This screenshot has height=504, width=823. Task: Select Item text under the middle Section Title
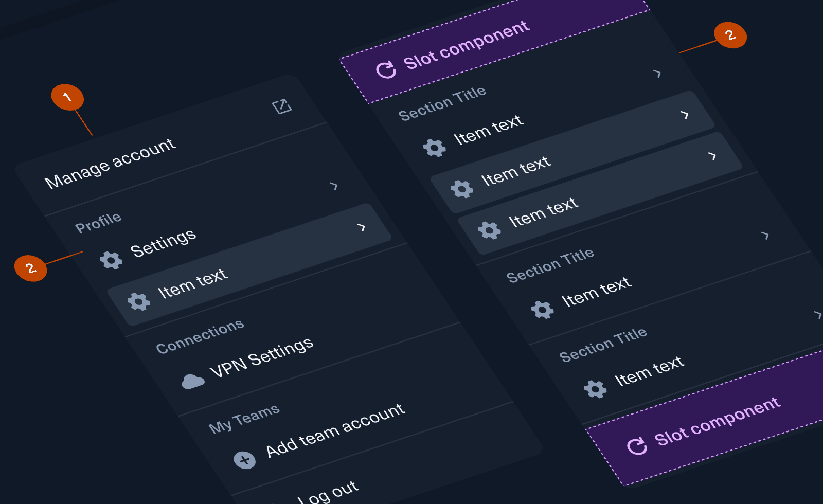pos(596,292)
